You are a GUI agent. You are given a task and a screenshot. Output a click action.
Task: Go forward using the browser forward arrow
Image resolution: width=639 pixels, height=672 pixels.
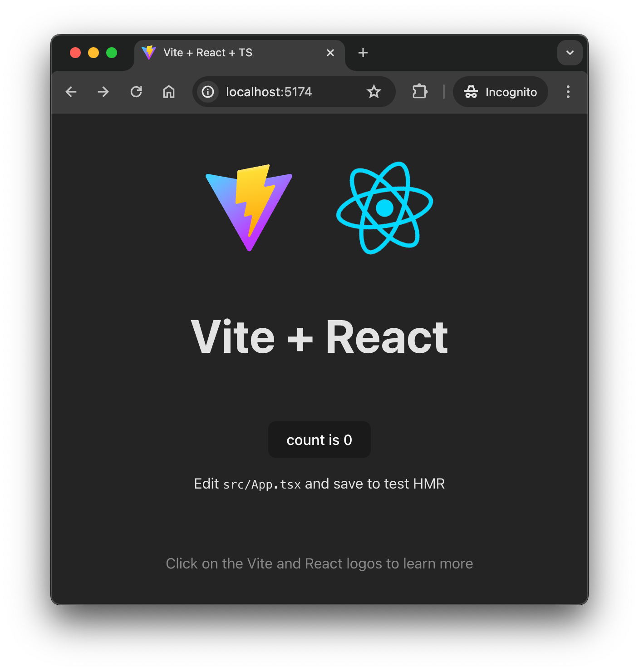pos(103,92)
